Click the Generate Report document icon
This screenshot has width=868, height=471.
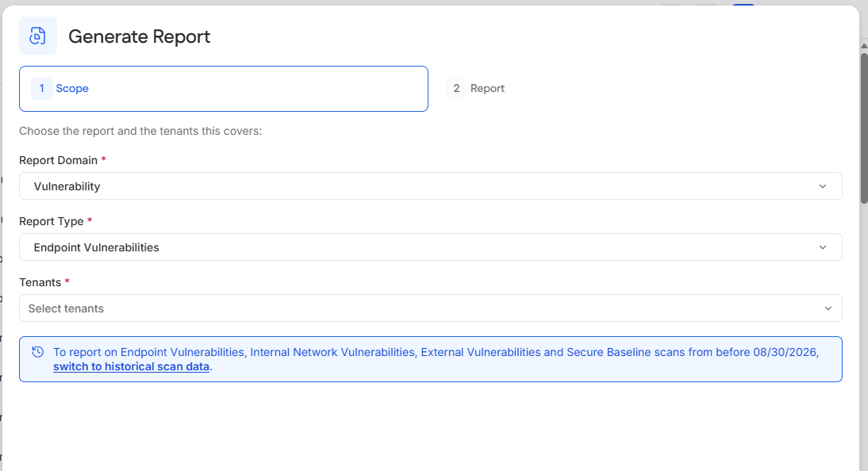[x=37, y=36]
